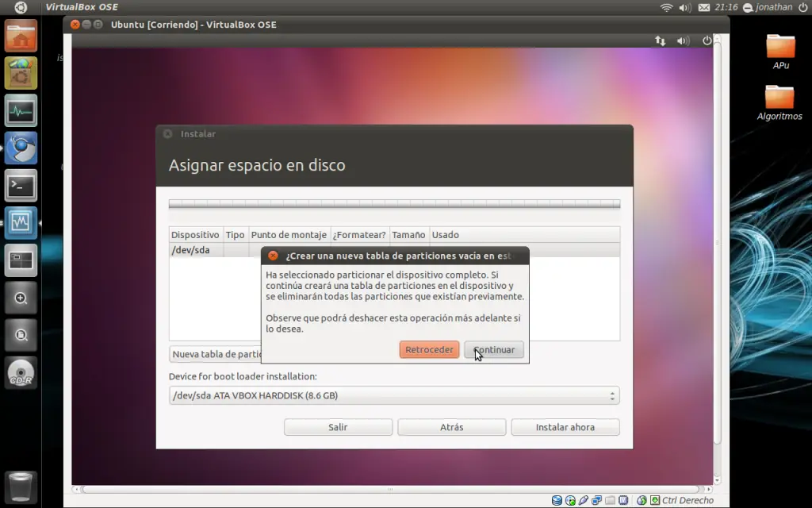
Task: Click the horizontal scrollbar right arrow
Action: pos(708,489)
